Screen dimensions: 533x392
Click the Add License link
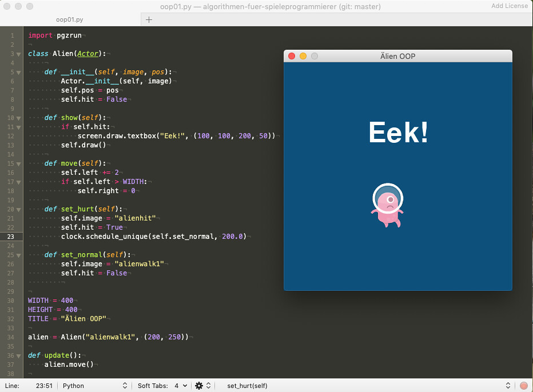509,6
